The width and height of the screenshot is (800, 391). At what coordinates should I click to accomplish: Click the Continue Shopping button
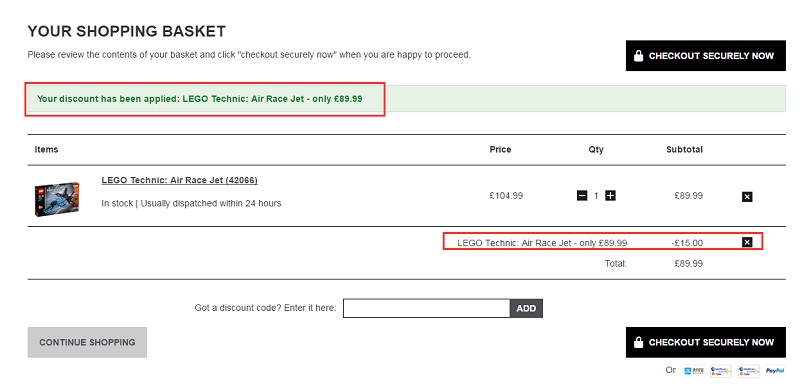coord(87,343)
